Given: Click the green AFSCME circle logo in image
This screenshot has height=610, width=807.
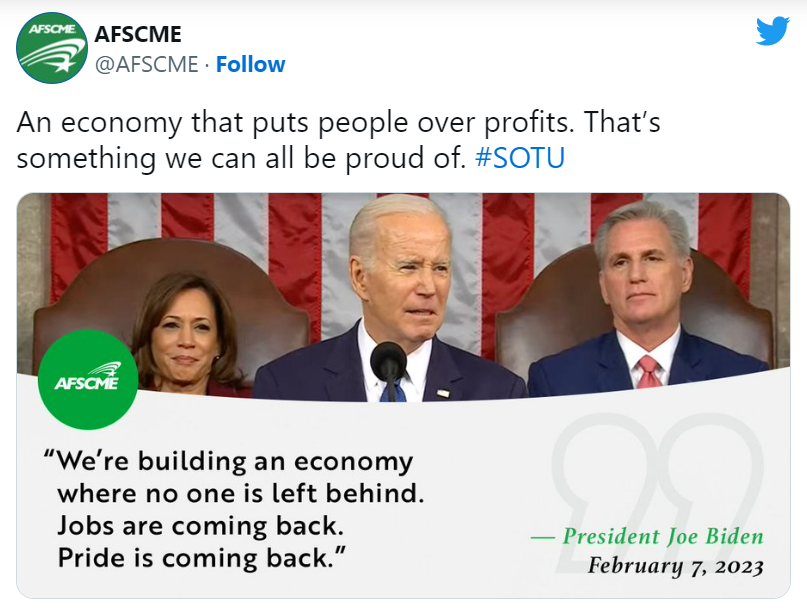Looking at the screenshot, I should tap(87, 380).
